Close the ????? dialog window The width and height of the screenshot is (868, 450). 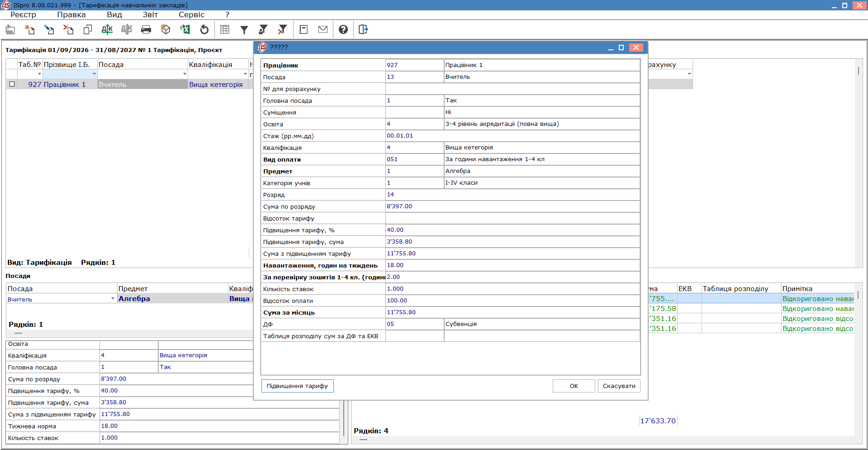pyautogui.click(x=636, y=48)
